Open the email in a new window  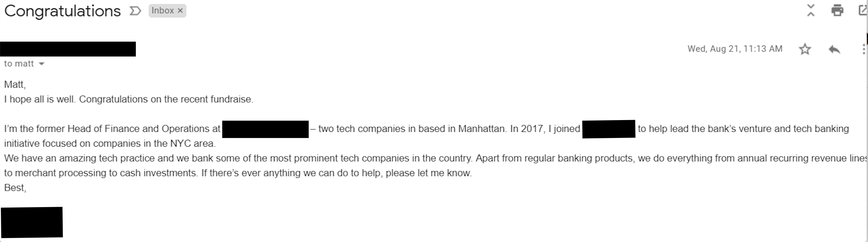pos(863,10)
